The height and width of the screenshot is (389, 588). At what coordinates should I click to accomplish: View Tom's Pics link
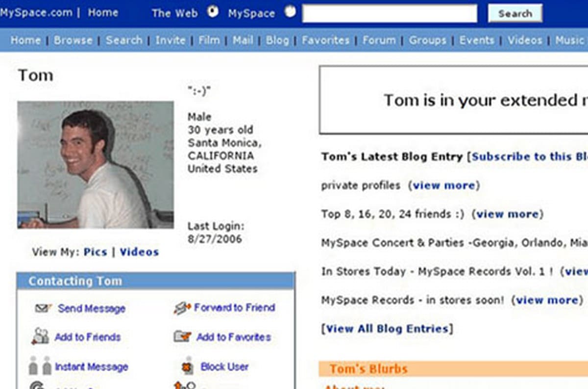(x=95, y=252)
